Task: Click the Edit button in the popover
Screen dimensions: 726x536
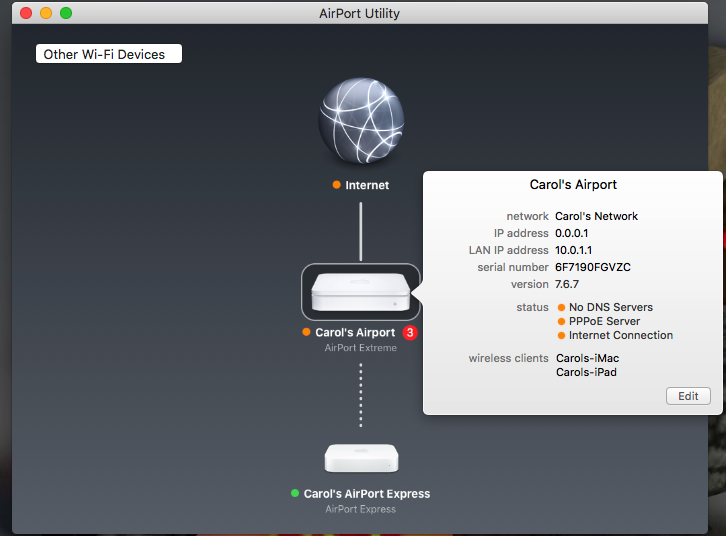Action: (x=688, y=396)
